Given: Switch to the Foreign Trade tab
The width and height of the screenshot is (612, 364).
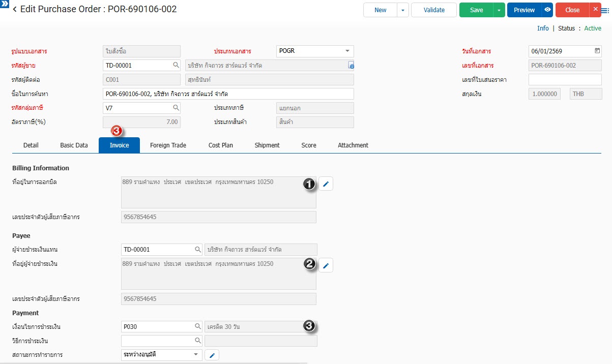Looking at the screenshot, I should [x=168, y=145].
